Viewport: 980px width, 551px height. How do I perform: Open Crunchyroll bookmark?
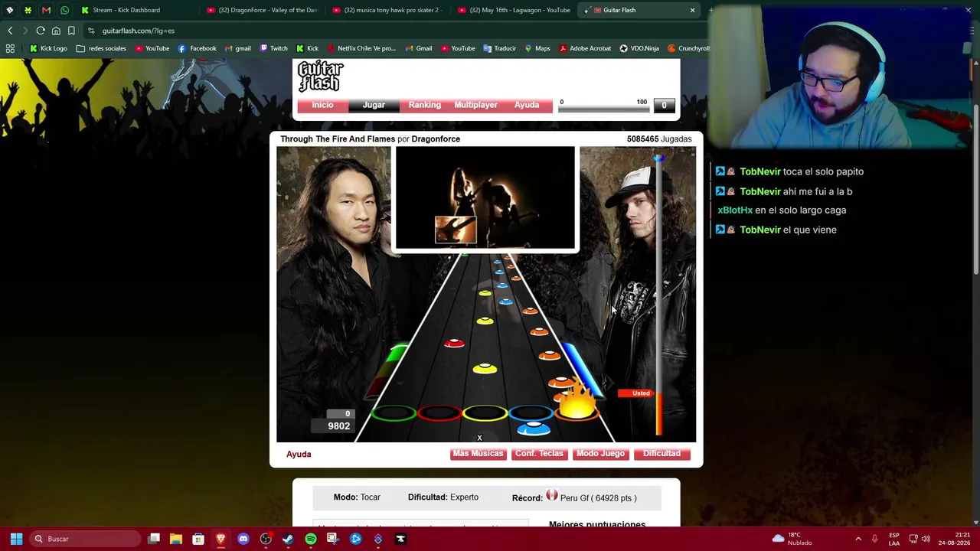(x=688, y=48)
